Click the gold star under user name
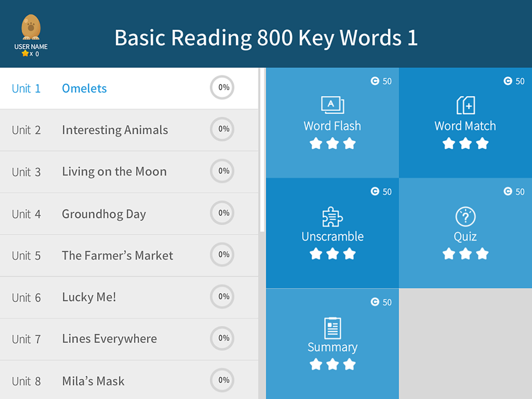532x399 pixels. click(x=24, y=54)
